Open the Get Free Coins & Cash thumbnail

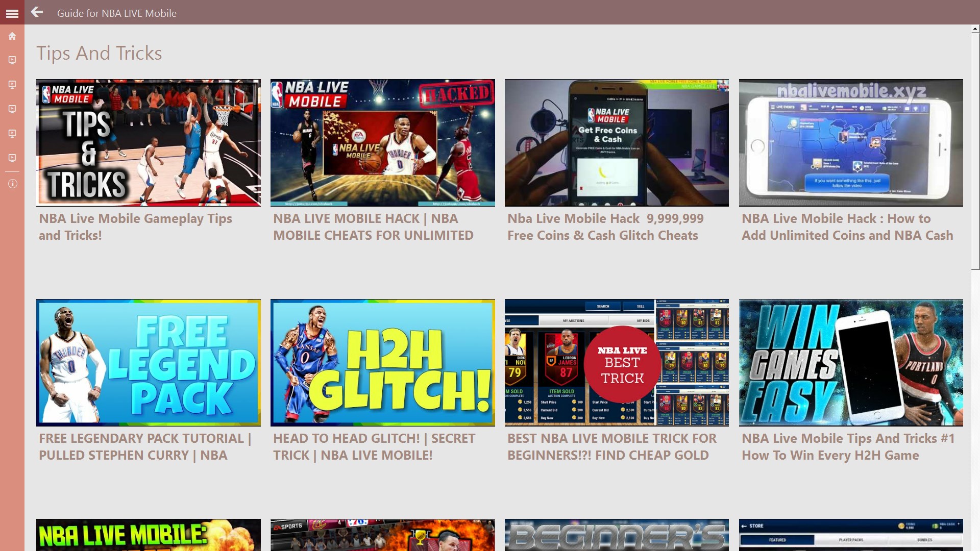point(617,143)
